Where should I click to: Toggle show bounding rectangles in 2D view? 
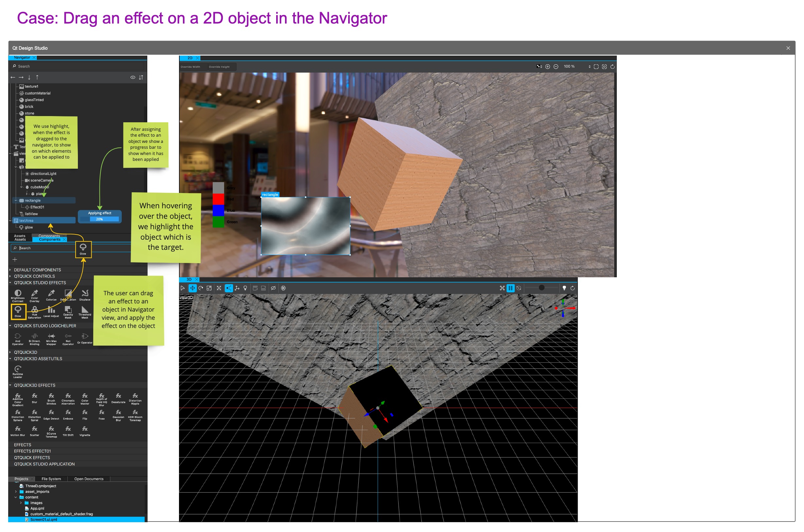pyautogui.click(x=596, y=67)
